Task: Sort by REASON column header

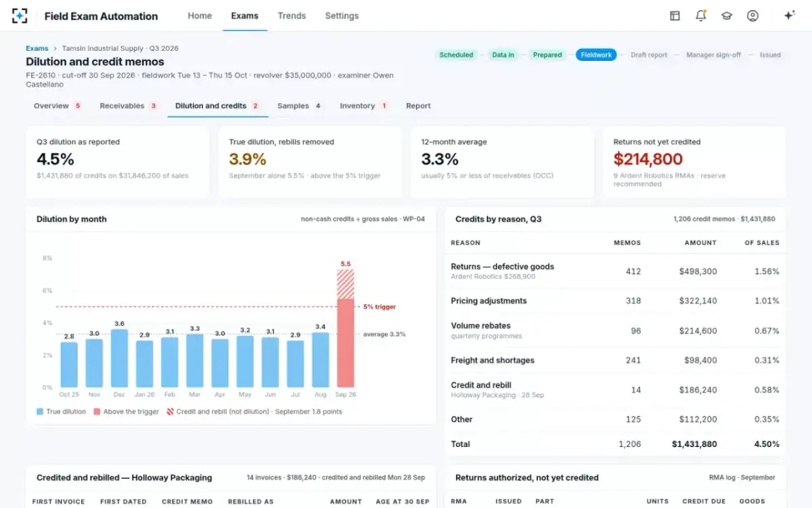Action: point(466,242)
